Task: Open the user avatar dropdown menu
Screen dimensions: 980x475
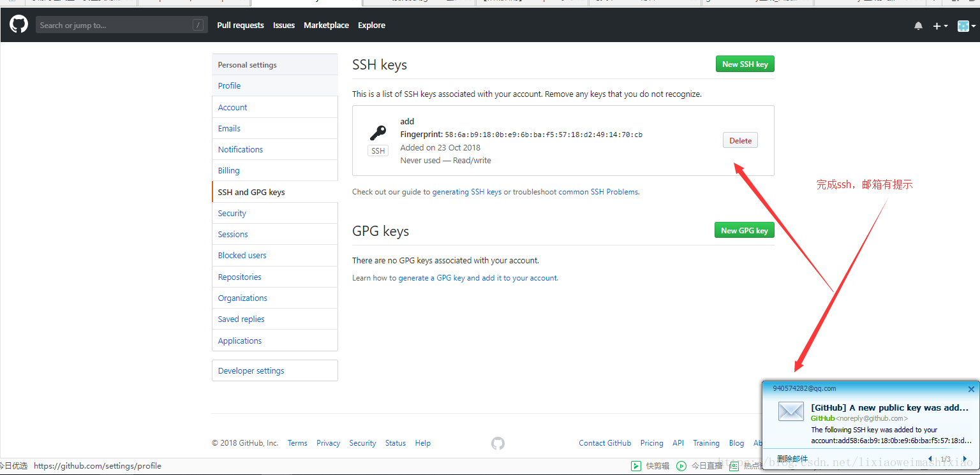Action: point(967,26)
